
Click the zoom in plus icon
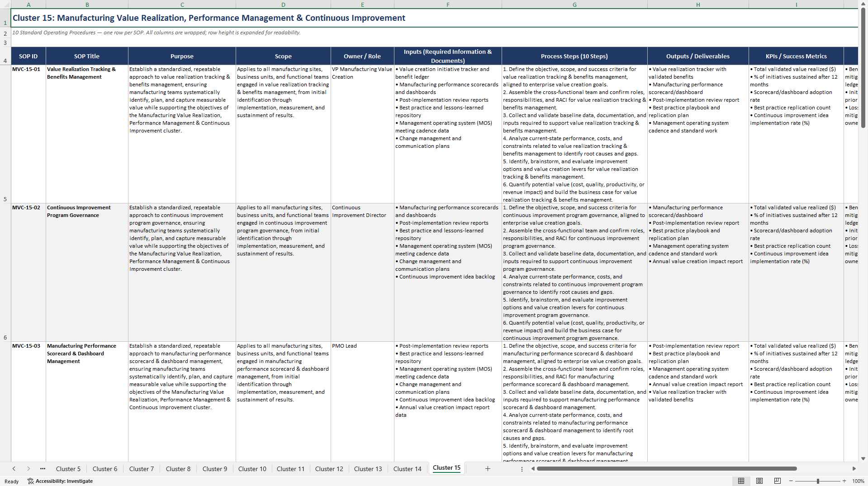(844, 481)
